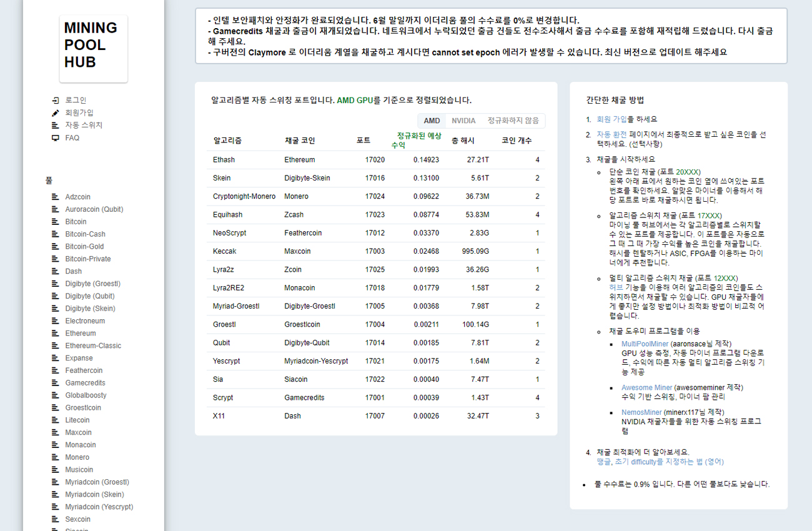
Task: Click the pencil icon beside 회원가입
Action: [x=55, y=113]
